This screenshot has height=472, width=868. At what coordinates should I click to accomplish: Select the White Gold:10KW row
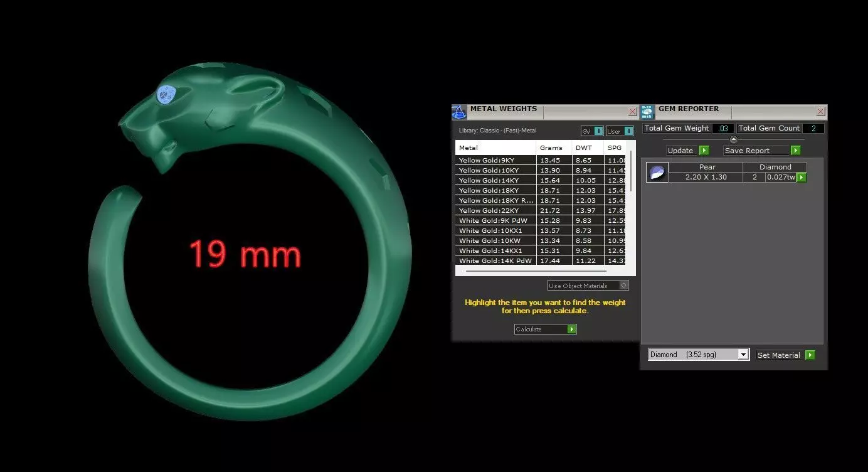tap(541, 240)
